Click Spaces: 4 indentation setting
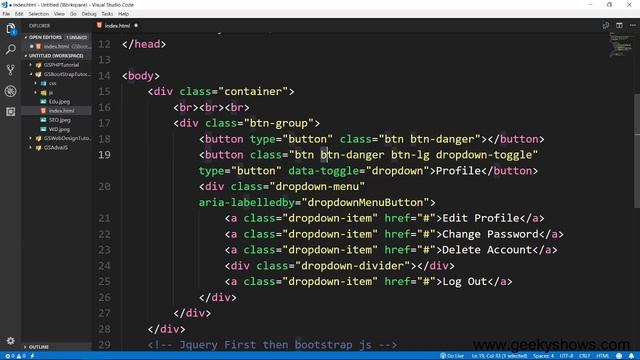640x360 pixels. [x=543, y=356]
